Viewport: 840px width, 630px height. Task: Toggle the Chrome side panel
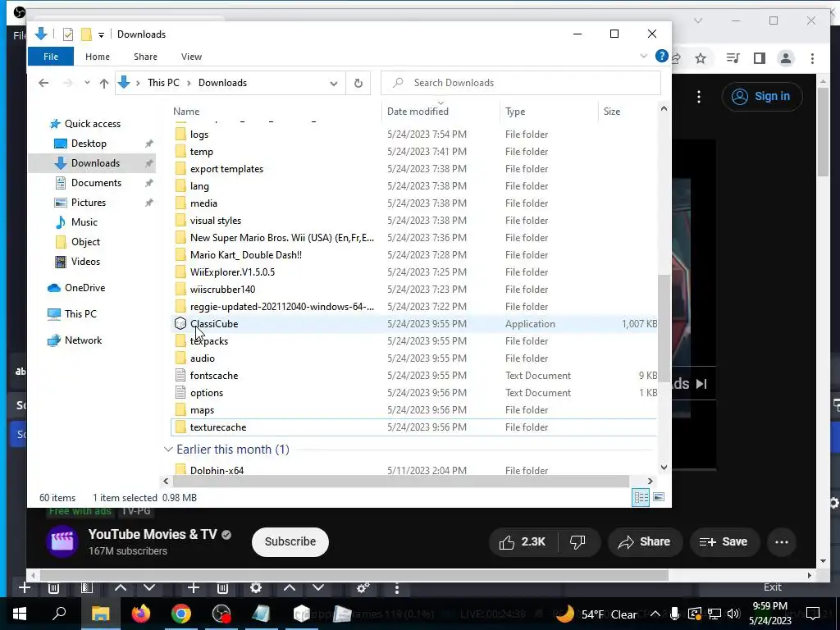coord(759,58)
